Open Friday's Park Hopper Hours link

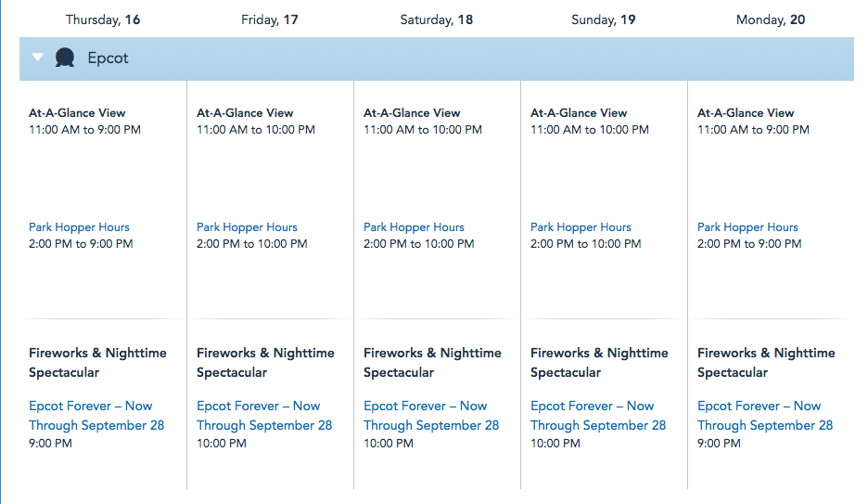point(247,227)
